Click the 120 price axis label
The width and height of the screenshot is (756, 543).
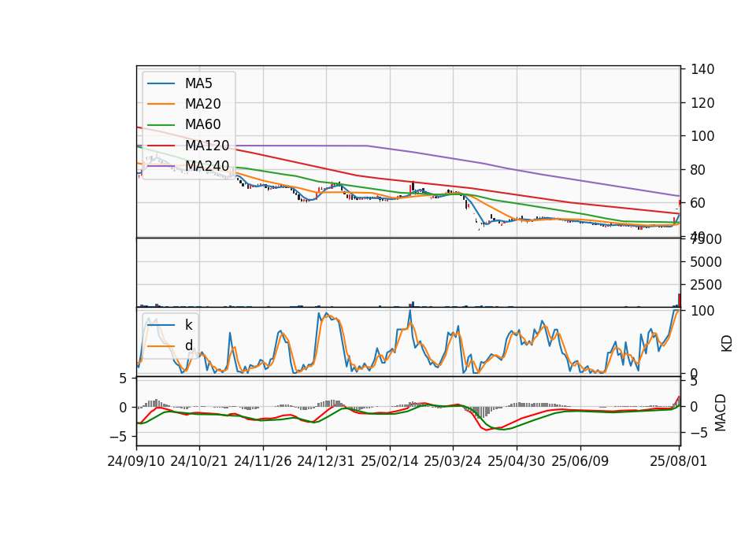pos(702,103)
